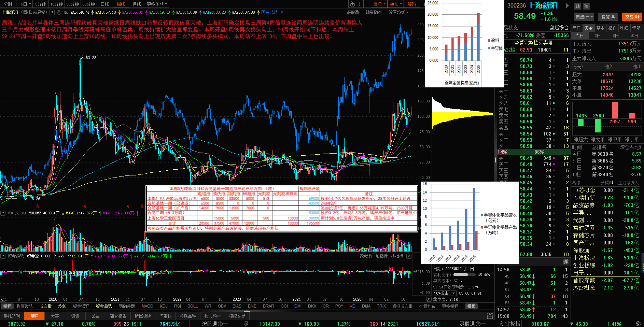Screen dimensions: 644x327
Task: Select the 60分钟 period tab
Action: click(x=88, y=4)
